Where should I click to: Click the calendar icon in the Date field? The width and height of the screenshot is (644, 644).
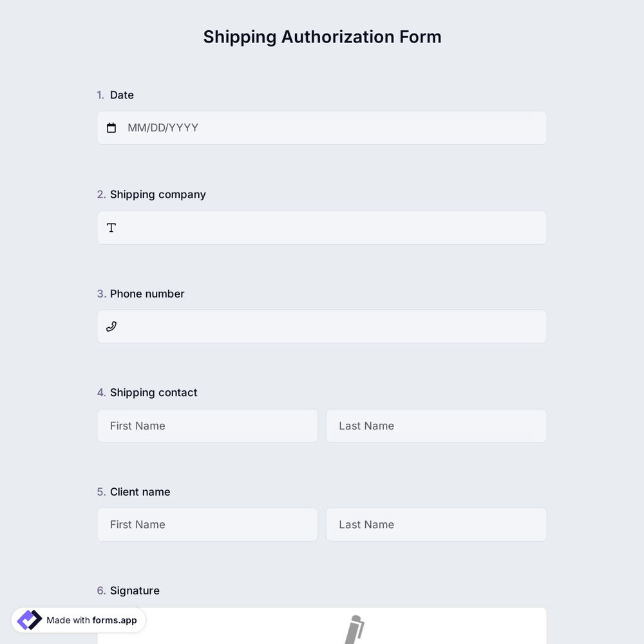[x=111, y=128]
